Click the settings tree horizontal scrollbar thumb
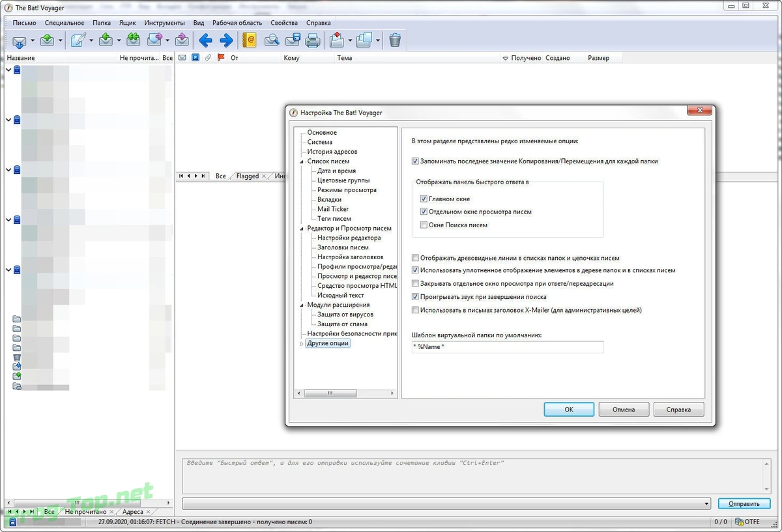This screenshot has height=532, width=782. click(x=330, y=393)
